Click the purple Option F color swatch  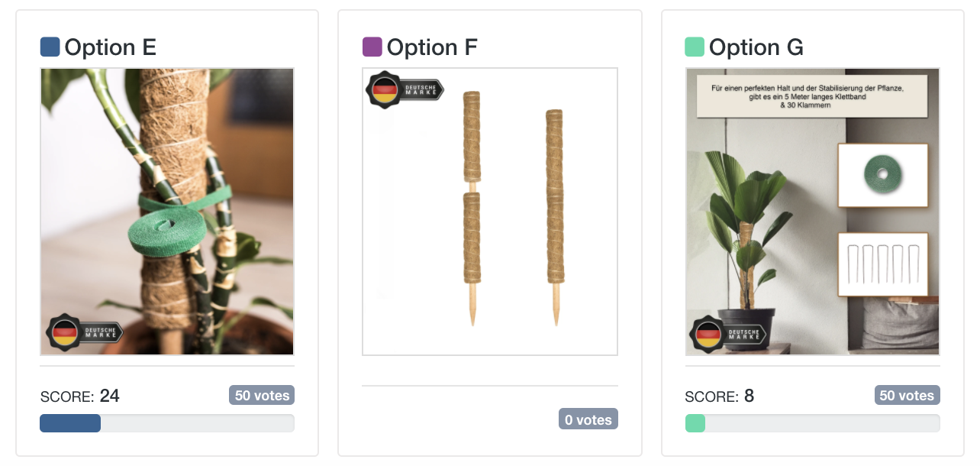[372, 47]
